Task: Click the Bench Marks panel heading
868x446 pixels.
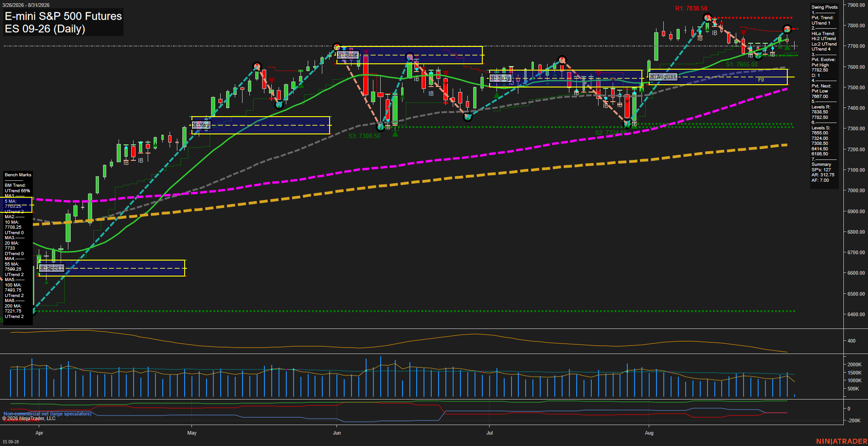Action: (18, 175)
